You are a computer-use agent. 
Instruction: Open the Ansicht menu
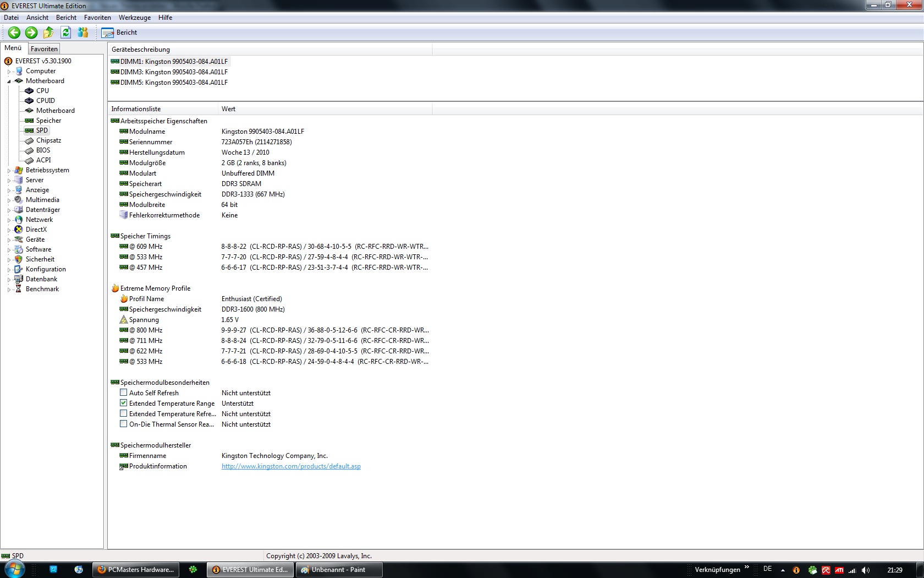coord(37,18)
